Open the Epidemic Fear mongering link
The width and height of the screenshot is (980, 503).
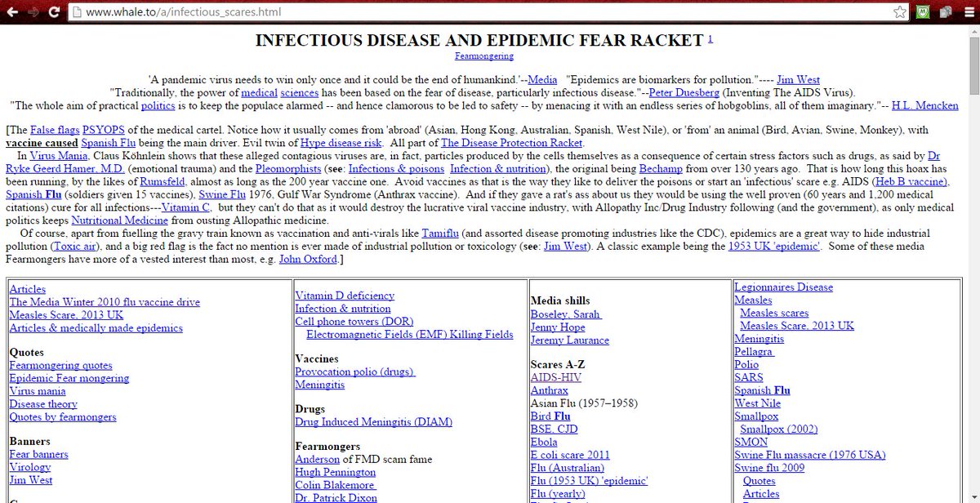pos(69,379)
